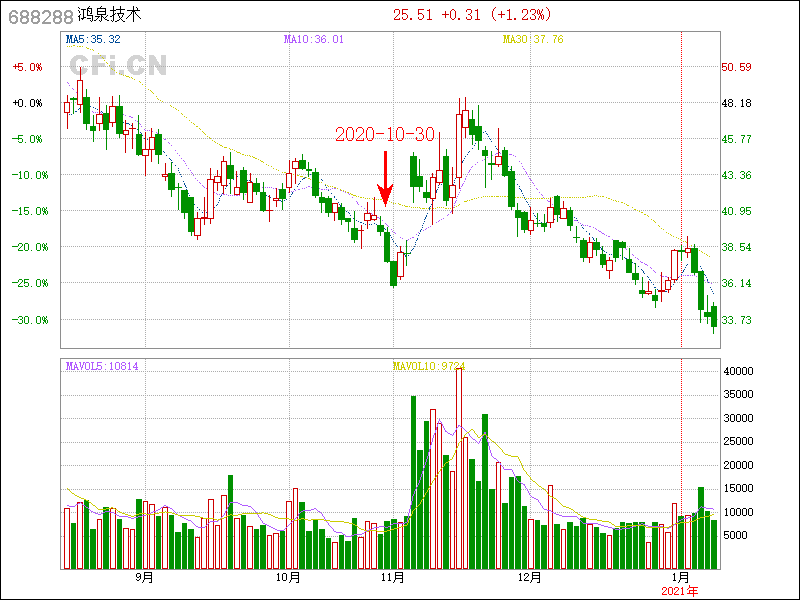This screenshot has width=800, height=600.
Task: Click the +5.0% percent axis label
Action: (x=27, y=67)
